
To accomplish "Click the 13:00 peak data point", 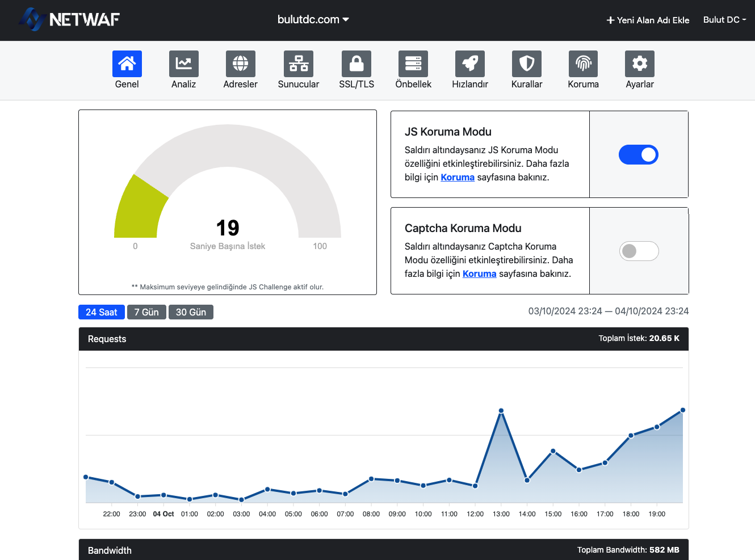I will [501, 411].
